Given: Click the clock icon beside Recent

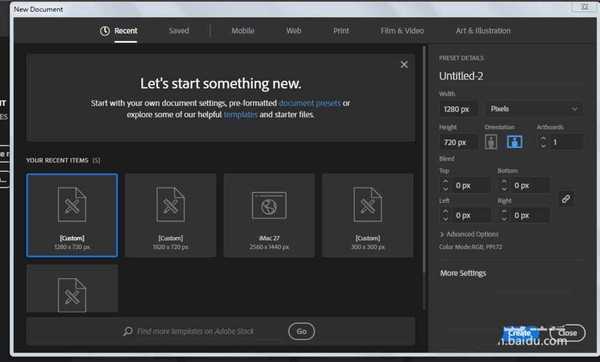Looking at the screenshot, I should point(105,31).
